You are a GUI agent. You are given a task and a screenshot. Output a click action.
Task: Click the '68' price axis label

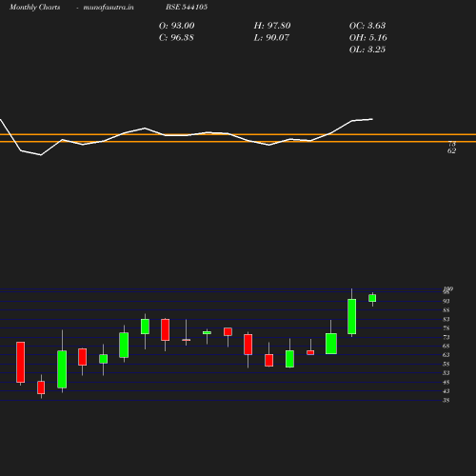click(446, 347)
